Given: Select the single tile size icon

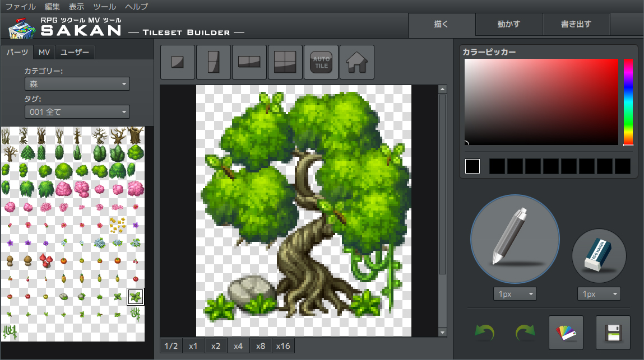Looking at the screenshot, I should click(178, 62).
